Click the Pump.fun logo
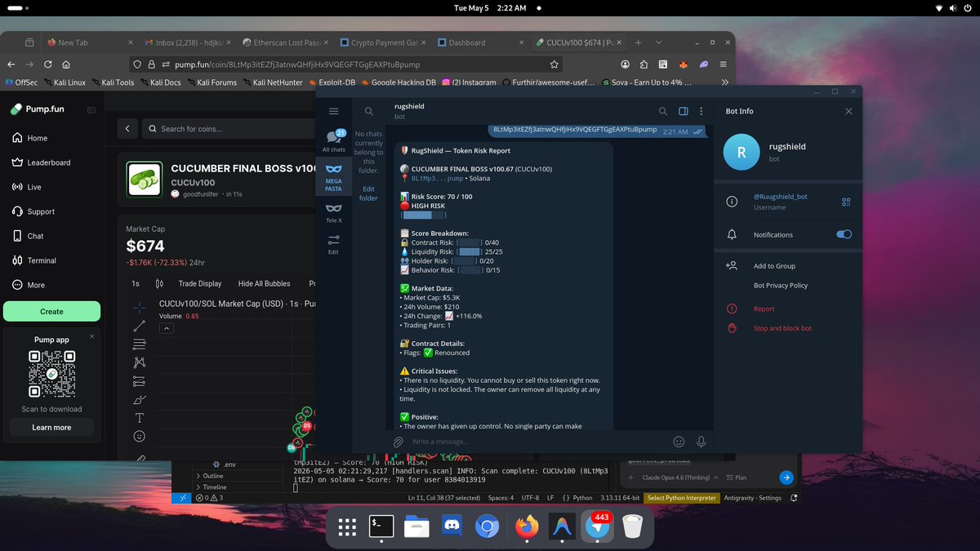 point(39,109)
